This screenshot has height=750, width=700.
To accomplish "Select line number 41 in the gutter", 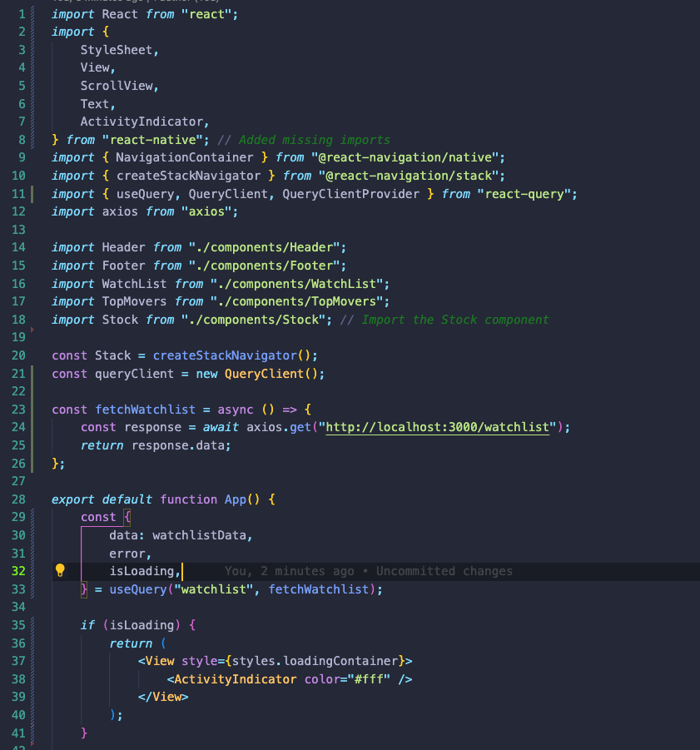I will 18,733.
